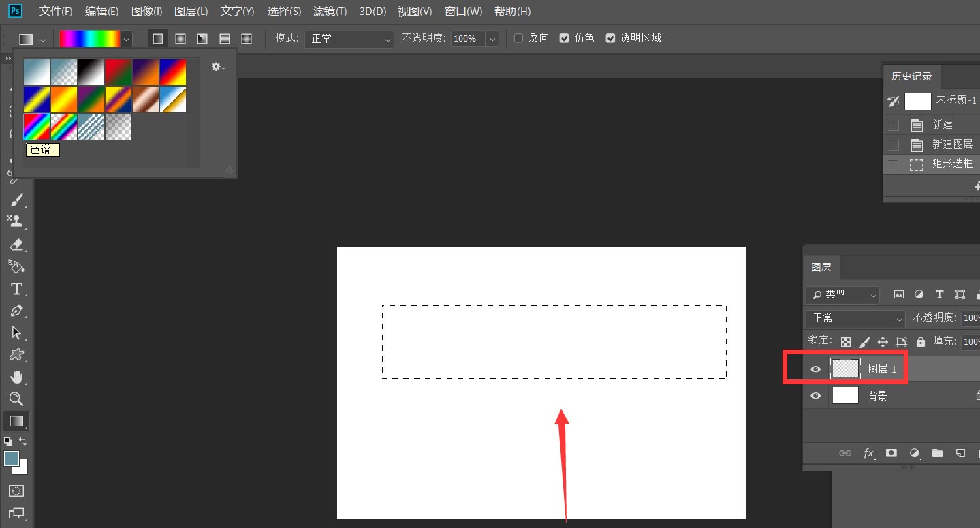Click the Quick Mask mode icon
The width and height of the screenshot is (980, 528).
(x=17, y=491)
